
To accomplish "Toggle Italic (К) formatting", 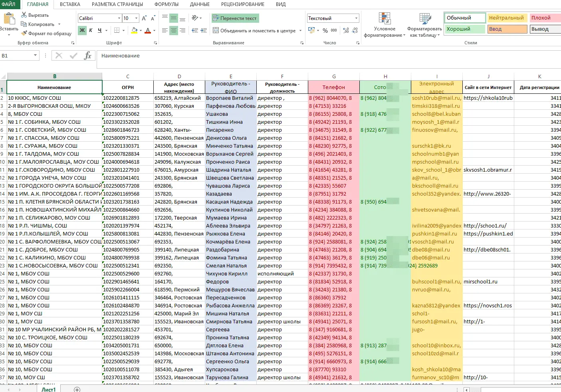I will 91,30.
